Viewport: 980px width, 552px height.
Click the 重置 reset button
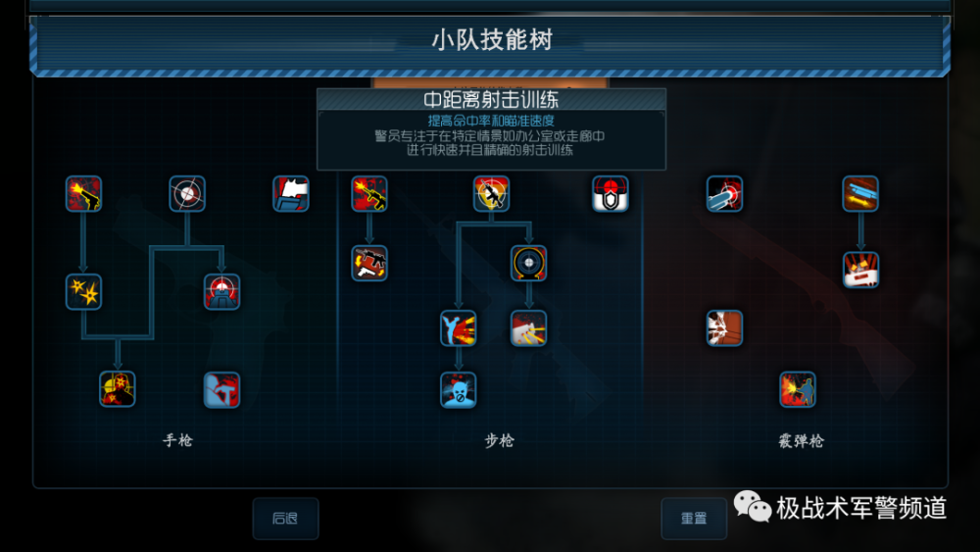tap(694, 519)
